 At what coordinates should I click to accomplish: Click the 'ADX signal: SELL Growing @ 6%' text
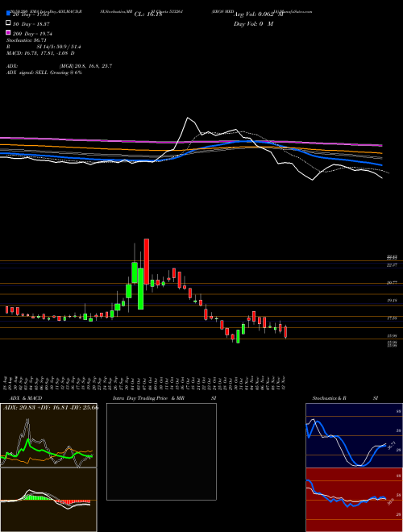44,73
